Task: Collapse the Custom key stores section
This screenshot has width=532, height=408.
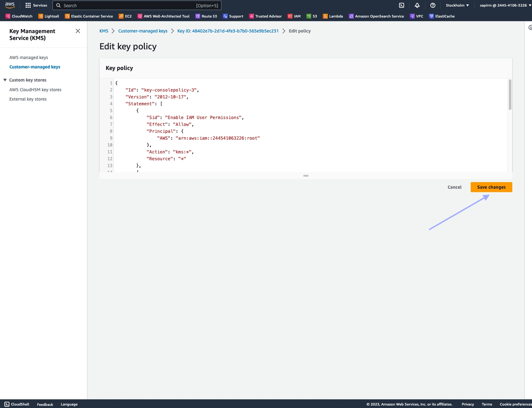Action: [5, 80]
